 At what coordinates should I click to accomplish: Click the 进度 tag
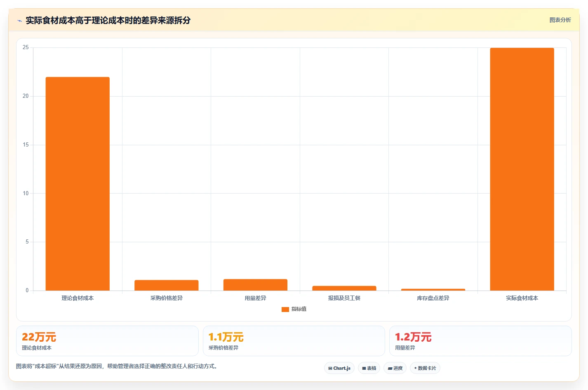395,368
